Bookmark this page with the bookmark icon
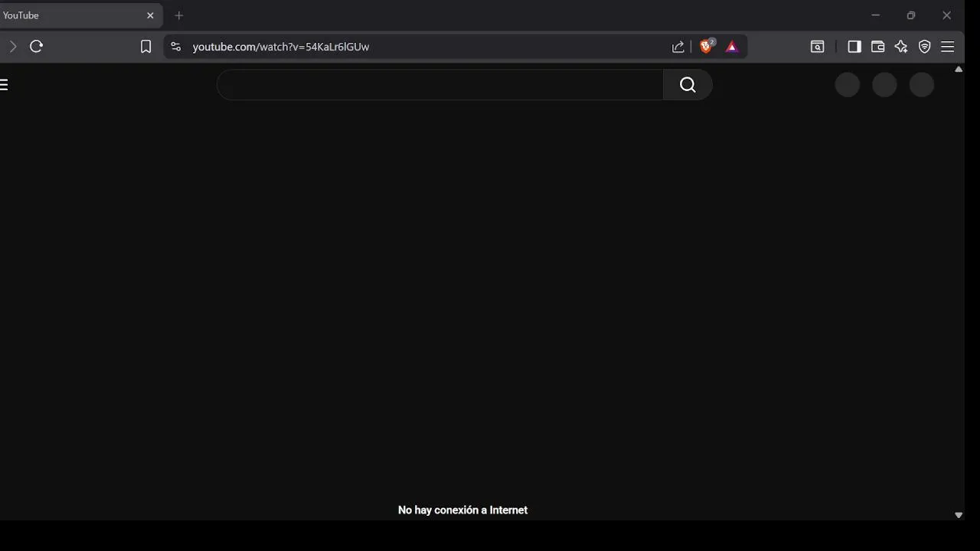The image size is (980, 551). (145, 47)
